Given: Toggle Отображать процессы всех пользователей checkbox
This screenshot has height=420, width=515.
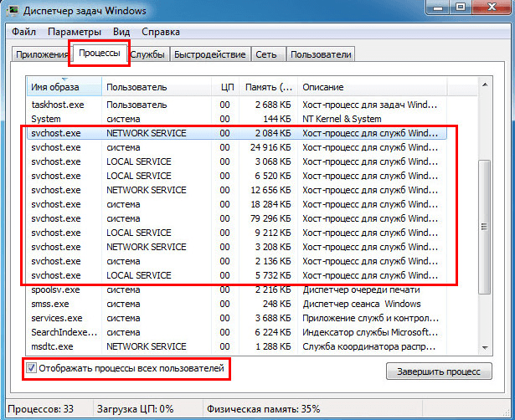Looking at the screenshot, I should [31, 368].
